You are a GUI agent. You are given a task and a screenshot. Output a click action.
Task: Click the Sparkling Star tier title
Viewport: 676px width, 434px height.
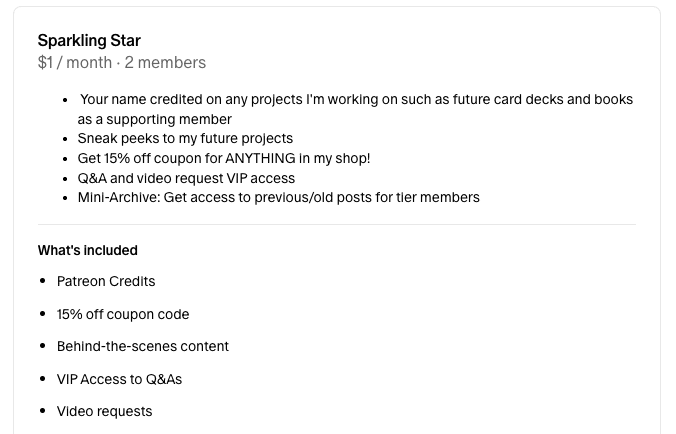pyautogui.click(x=89, y=41)
